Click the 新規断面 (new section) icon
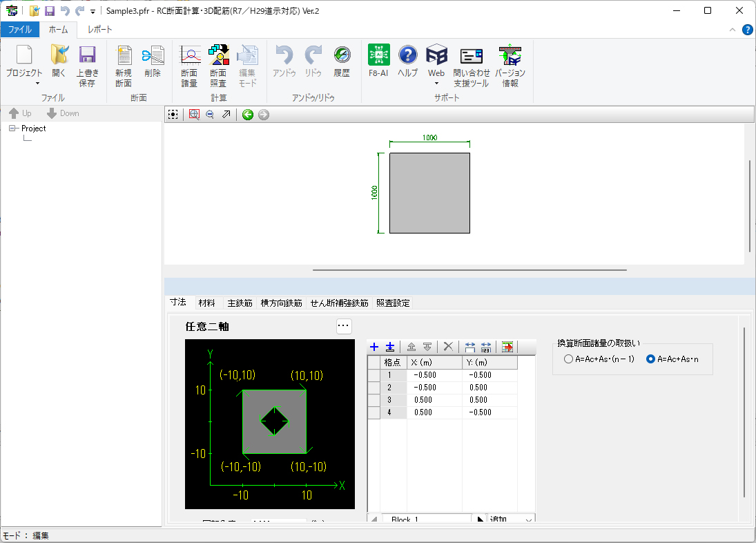756x543 pixels. [124, 65]
